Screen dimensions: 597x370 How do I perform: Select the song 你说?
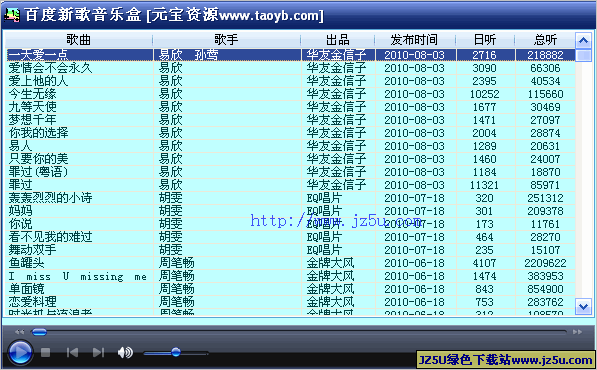coord(20,224)
